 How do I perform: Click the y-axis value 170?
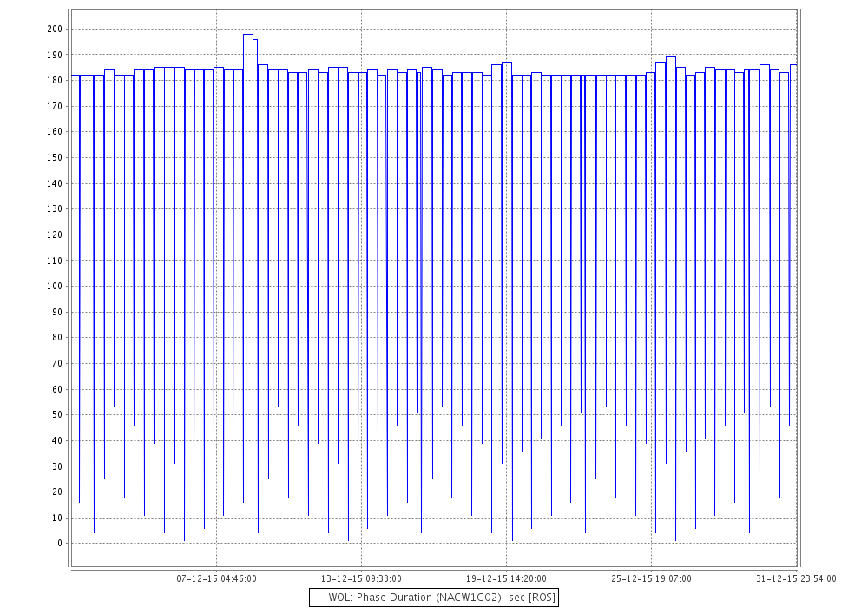55,106
